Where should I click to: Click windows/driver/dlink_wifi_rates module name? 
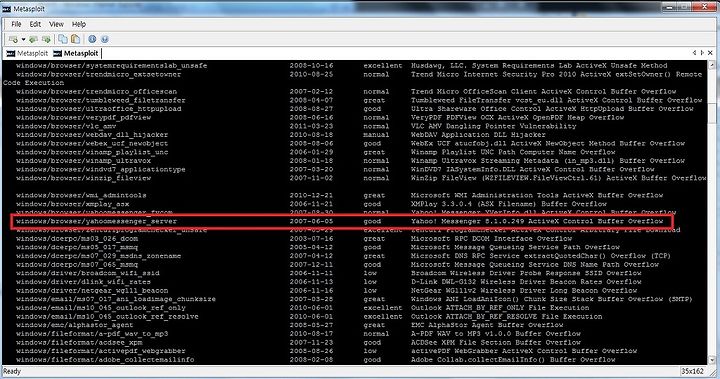pyautogui.click(x=83, y=282)
